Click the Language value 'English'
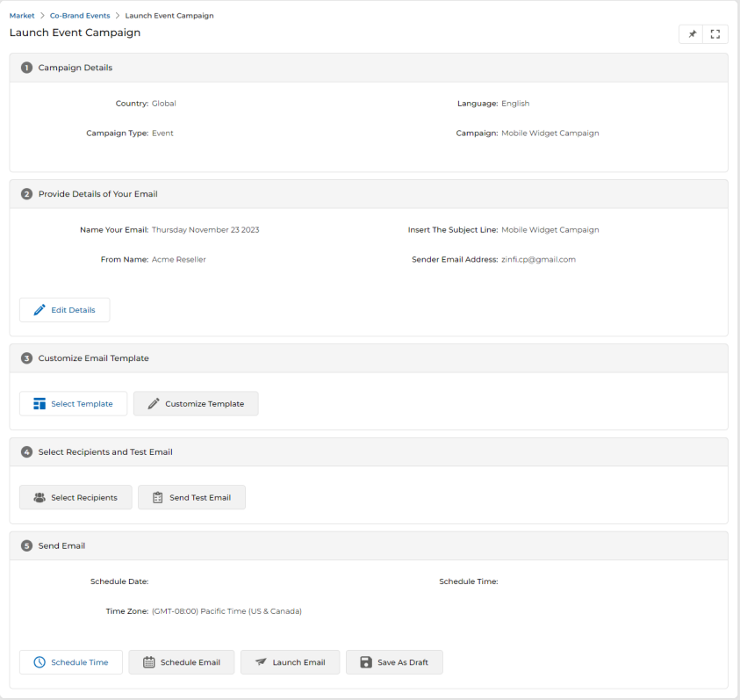Image resolution: width=740 pixels, height=700 pixels. tap(515, 104)
